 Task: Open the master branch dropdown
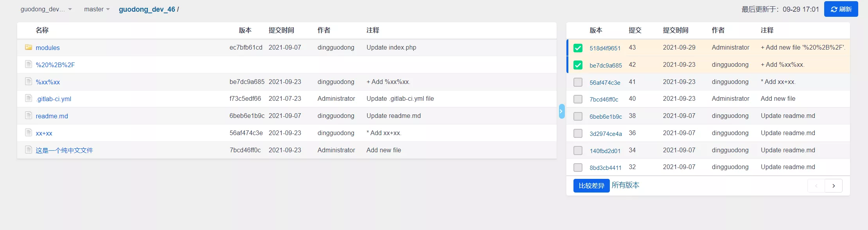tap(97, 9)
